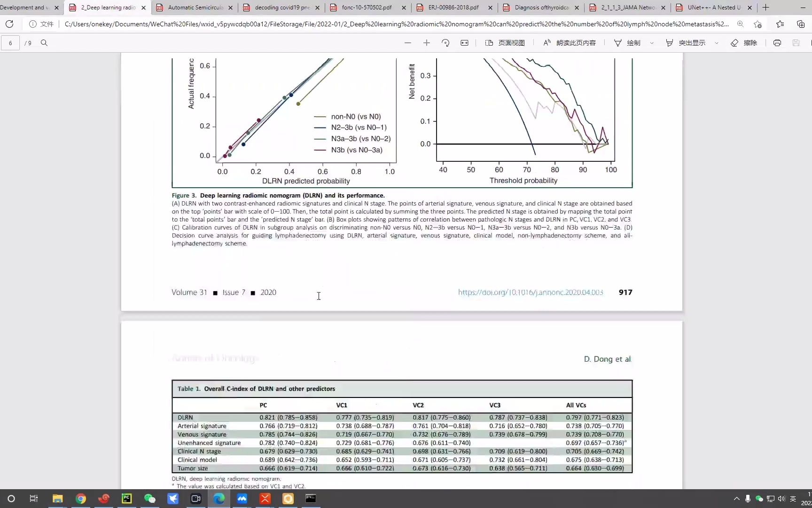Image resolution: width=812 pixels, height=508 pixels.
Task: Switch to fonc-10-570502.pdf tab
Action: tap(367, 8)
